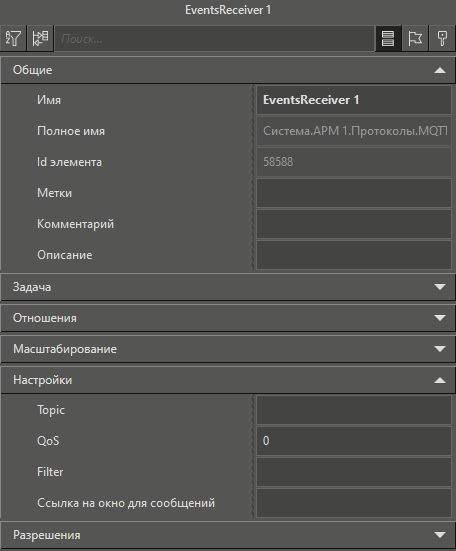
Task: Click the Отношения section header label
Action: point(45,318)
